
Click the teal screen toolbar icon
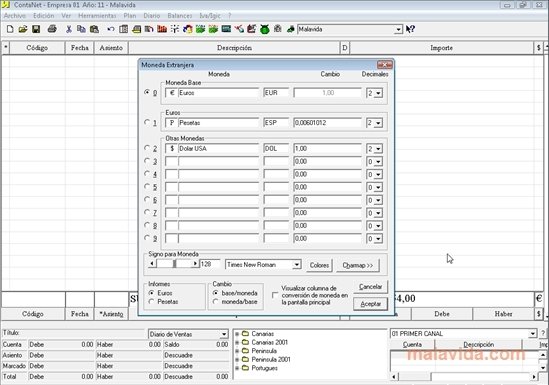tap(226, 29)
